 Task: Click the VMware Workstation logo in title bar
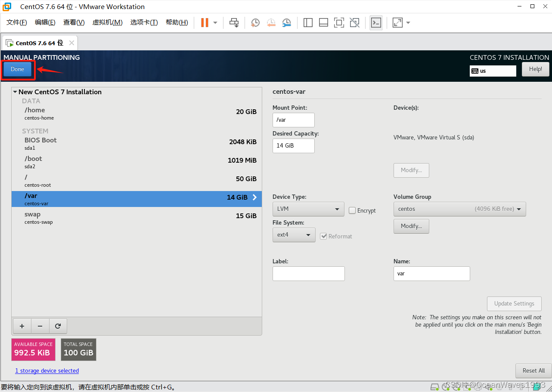[x=7, y=6]
